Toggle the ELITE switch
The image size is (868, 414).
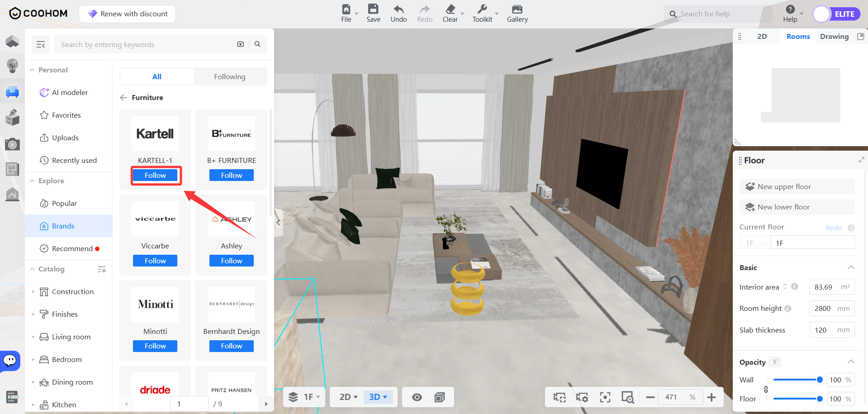[836, 14]
